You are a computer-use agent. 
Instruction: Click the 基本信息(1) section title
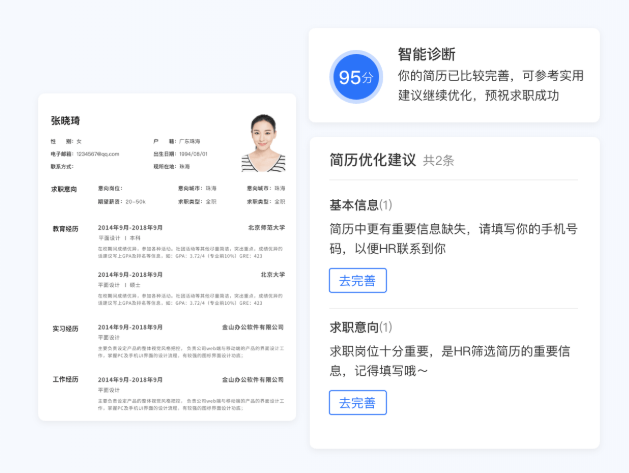(x=361, y=205)
